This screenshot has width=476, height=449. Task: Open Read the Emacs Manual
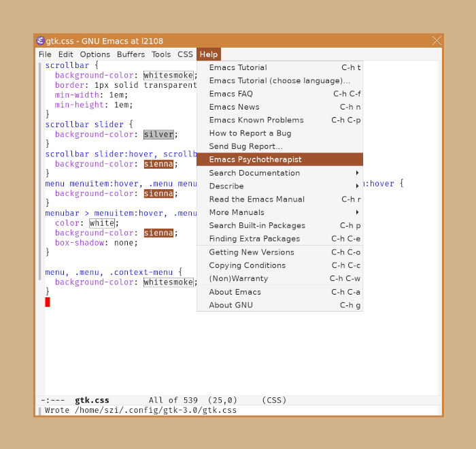click(x=256, y=199)
